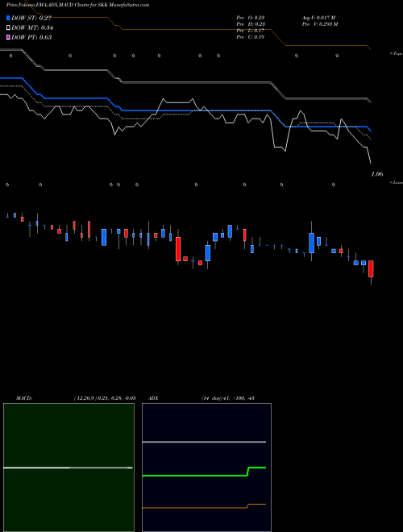Image resolution: width=403 pixels, height=532 pixels.
Task: Click the 'Pre O: 0.23' open value
Action: click(x=251, y=18)
